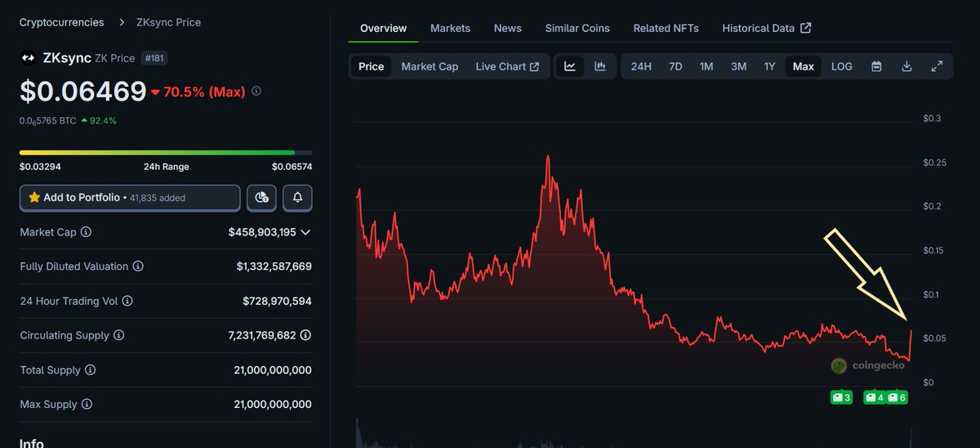Click news marker badge labeled 4

[874, 397]
